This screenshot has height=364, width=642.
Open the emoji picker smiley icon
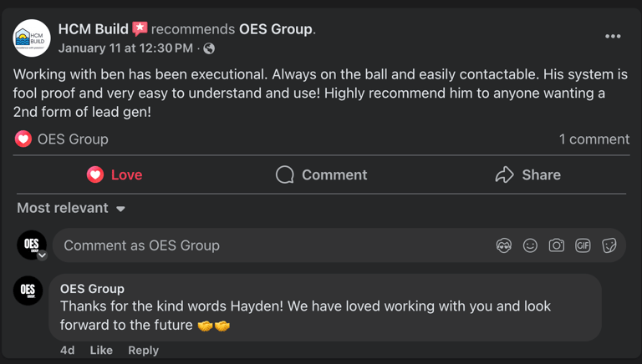pyautogui.click(x=530, y=245)
